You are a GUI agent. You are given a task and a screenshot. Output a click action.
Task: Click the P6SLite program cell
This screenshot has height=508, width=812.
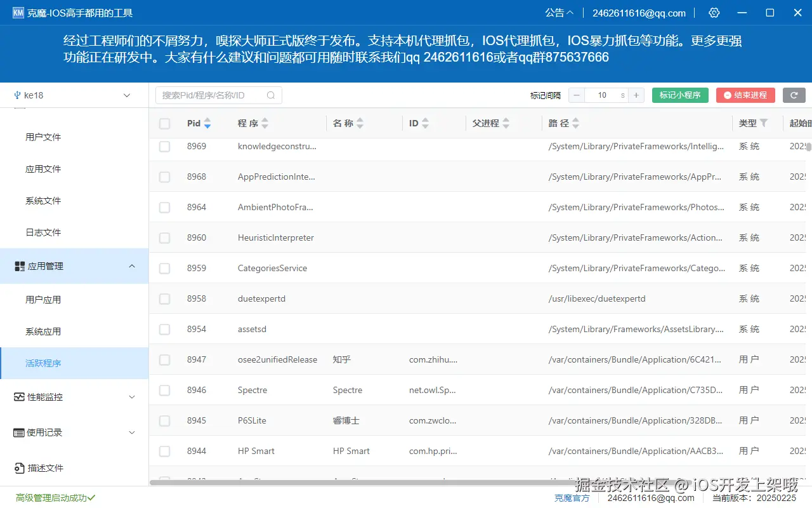[x=252, y=420]
